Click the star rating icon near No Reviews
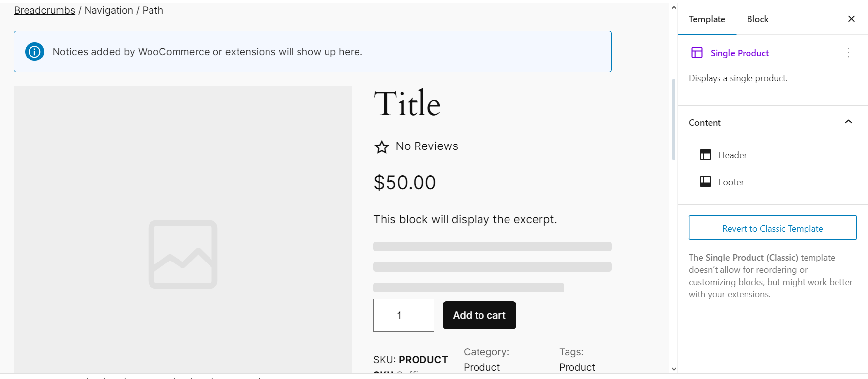The height and width of the screenshot is (379, 868). pos(382,146)
